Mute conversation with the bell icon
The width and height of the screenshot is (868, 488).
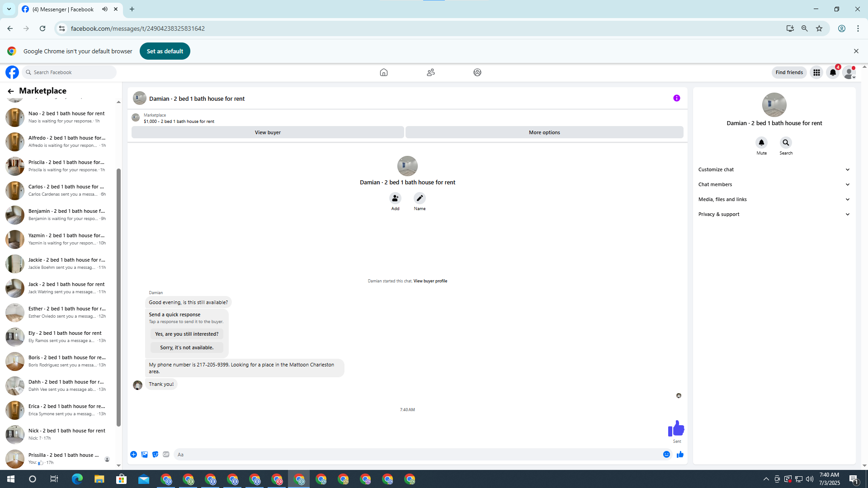(761, 143)
